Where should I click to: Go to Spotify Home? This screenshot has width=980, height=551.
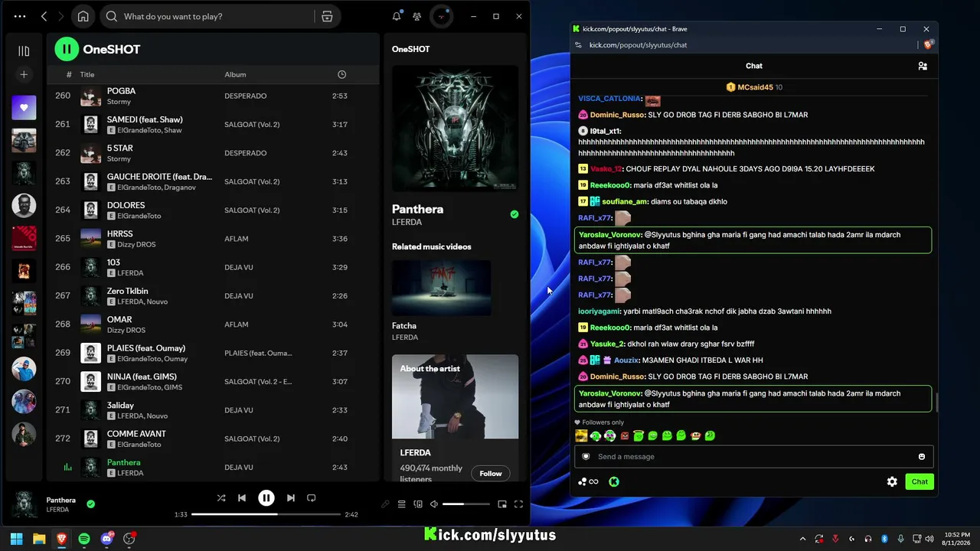click(83, 16)
